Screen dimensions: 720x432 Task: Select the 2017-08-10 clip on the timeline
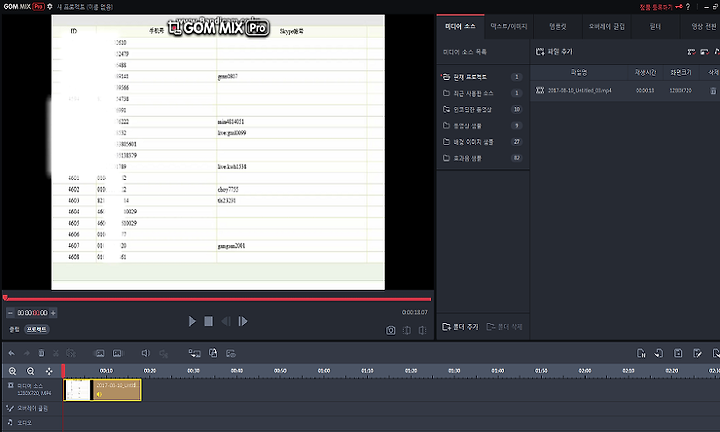(102, 390)
